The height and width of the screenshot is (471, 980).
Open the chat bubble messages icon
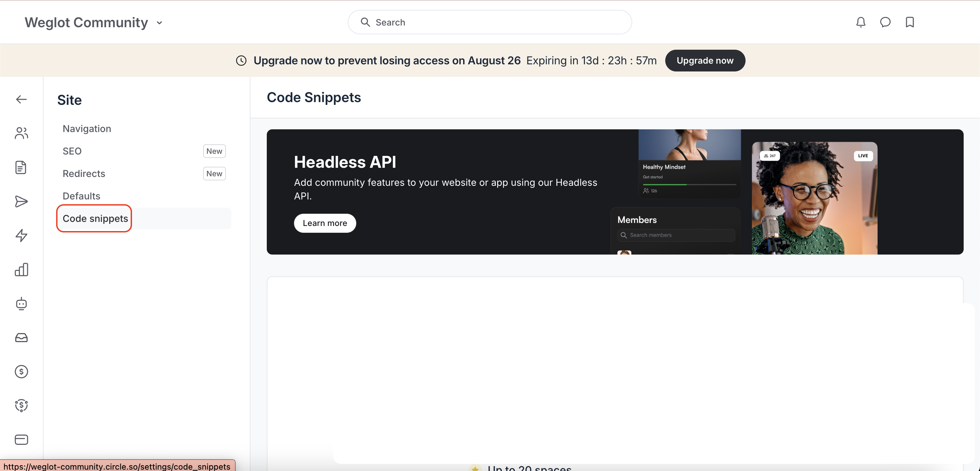click(885, 22)
